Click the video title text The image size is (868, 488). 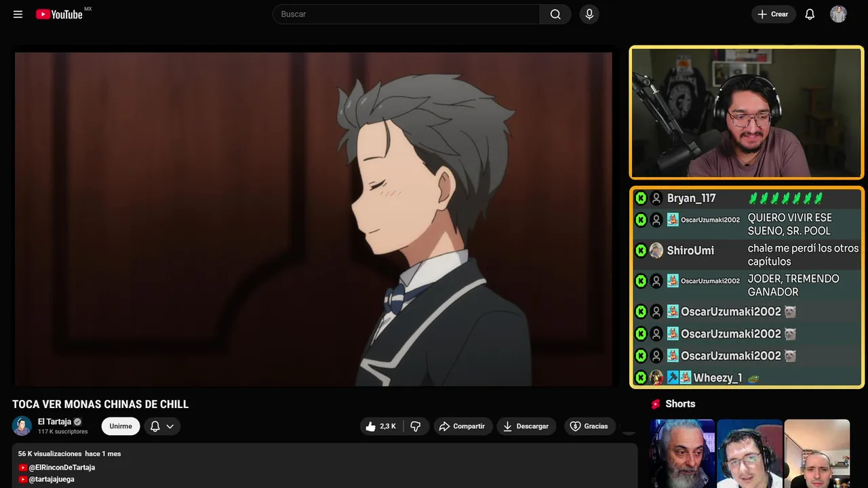100,405
